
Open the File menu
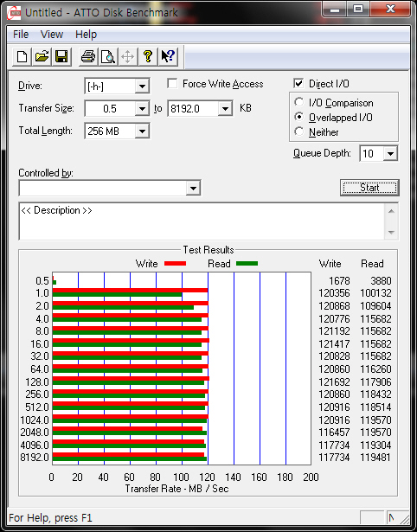click(x=21, y=35)
